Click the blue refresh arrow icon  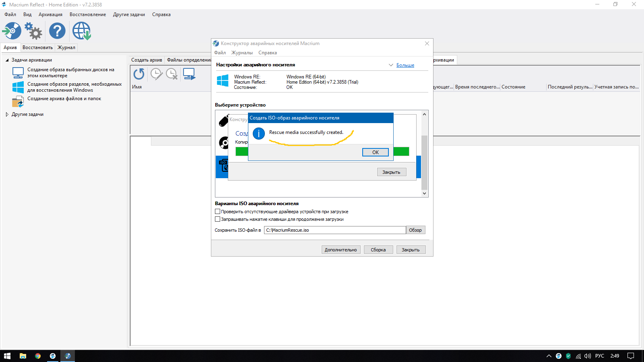coord(139,74)
